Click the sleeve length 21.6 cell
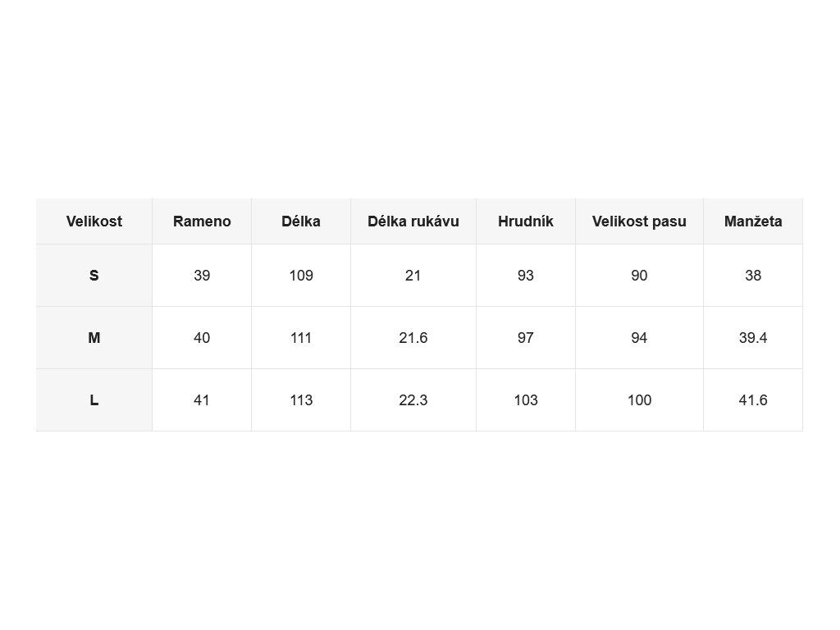The height and width of the screenshot is (630, 840). coord(413,337)
